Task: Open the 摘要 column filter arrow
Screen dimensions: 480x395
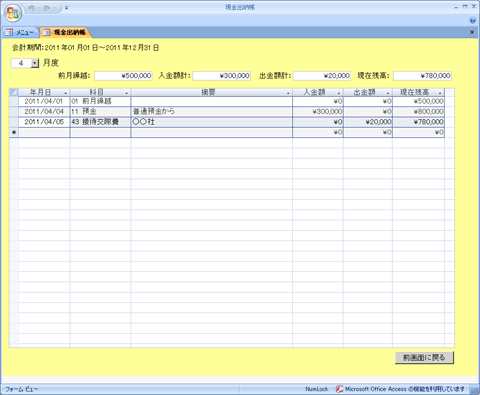Action: tap(288, 93)
